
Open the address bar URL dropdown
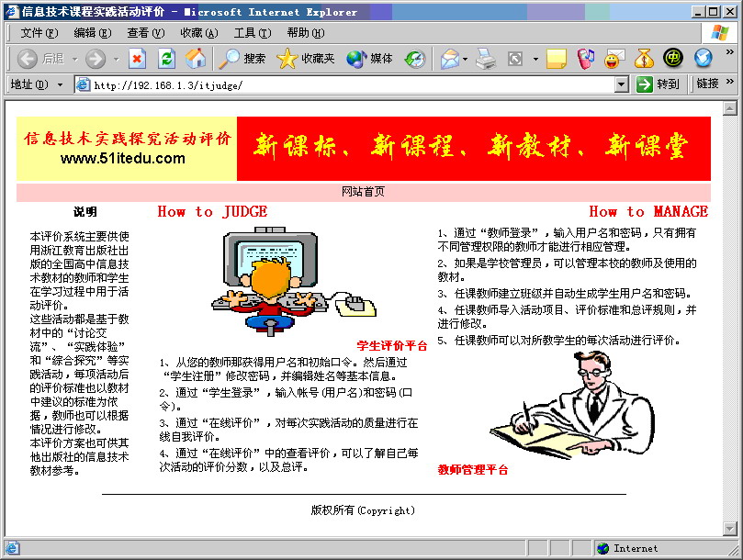point(621,84)
